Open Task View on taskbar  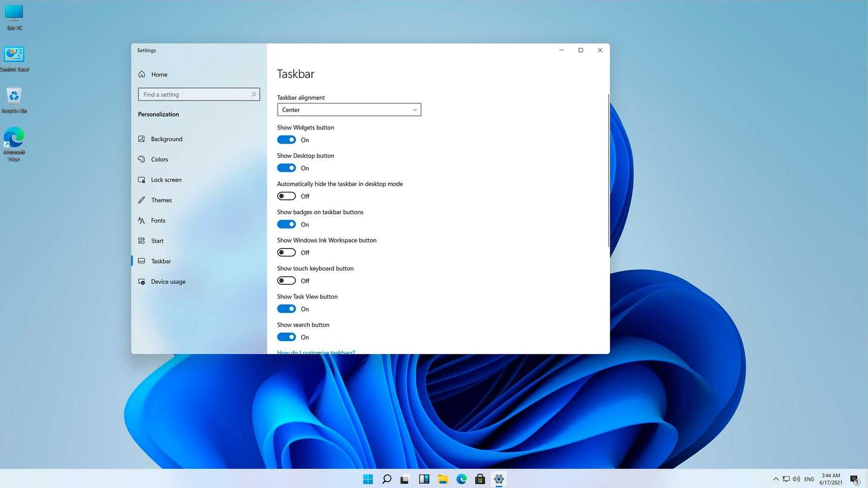(405, 479)
